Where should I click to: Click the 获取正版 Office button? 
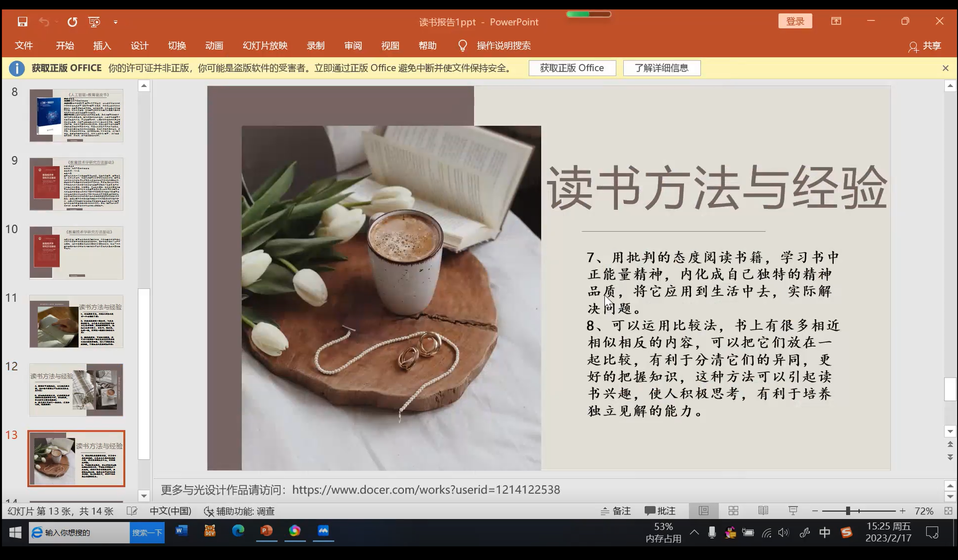click(x=572, y=68)
